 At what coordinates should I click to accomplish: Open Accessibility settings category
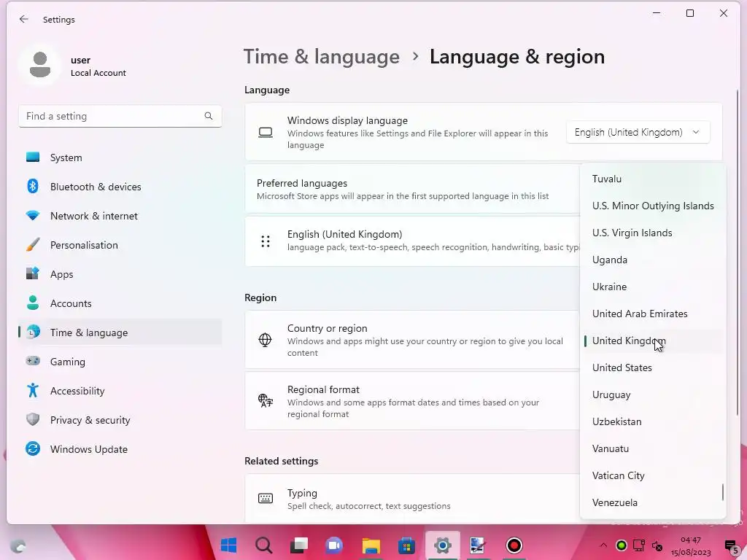120,391
